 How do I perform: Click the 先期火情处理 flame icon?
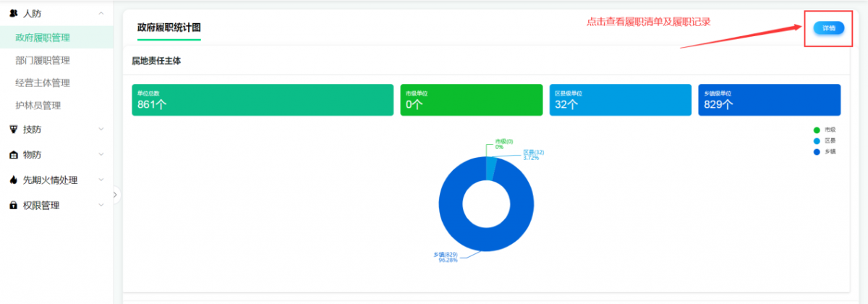pyautogui.click(x=13, y=180)
